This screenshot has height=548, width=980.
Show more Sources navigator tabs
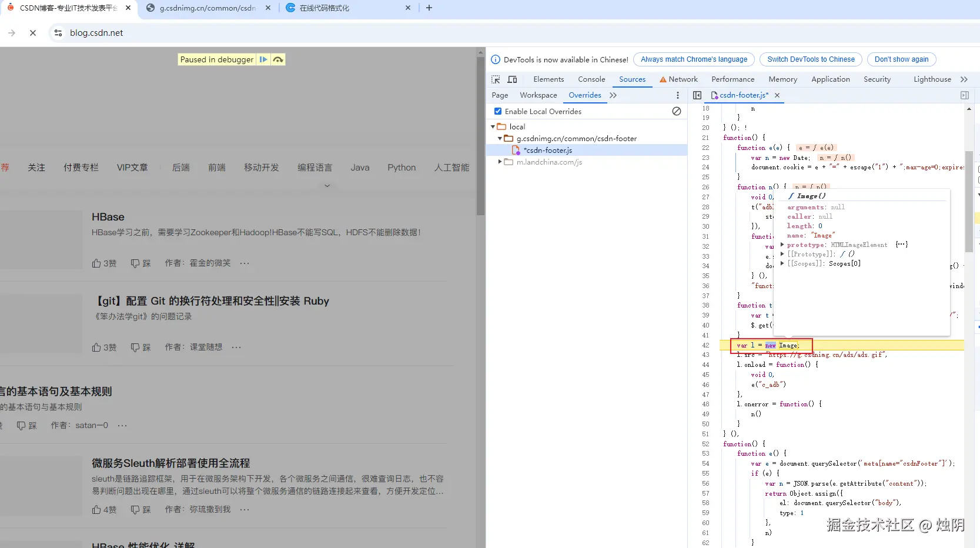[x=613, y=95]
